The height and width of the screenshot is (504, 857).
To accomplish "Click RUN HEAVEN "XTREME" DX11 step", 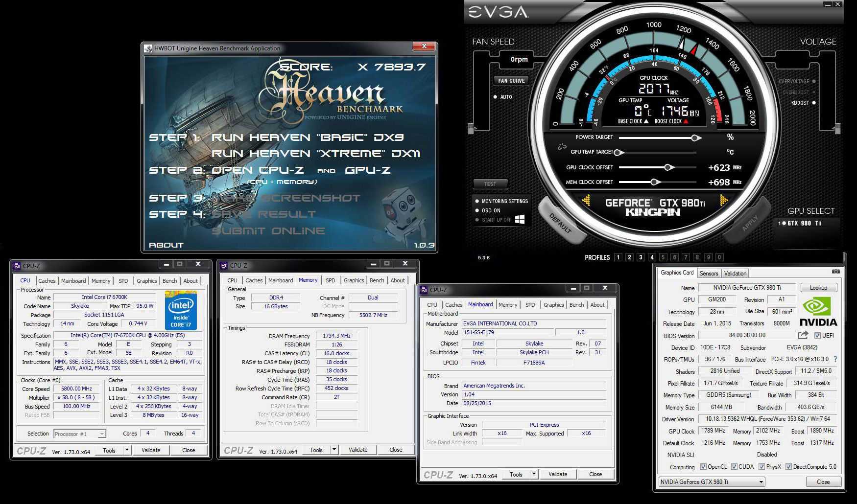I will click(x=316, y=154).
